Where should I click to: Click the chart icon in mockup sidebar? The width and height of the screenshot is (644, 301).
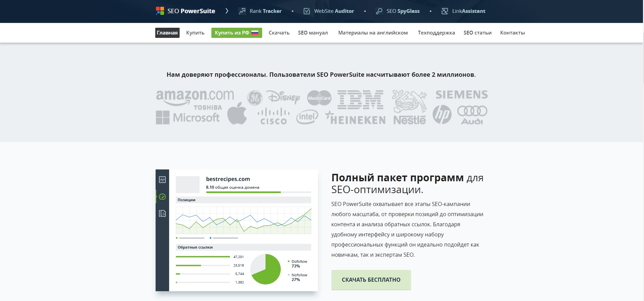(x=162, y=180)
